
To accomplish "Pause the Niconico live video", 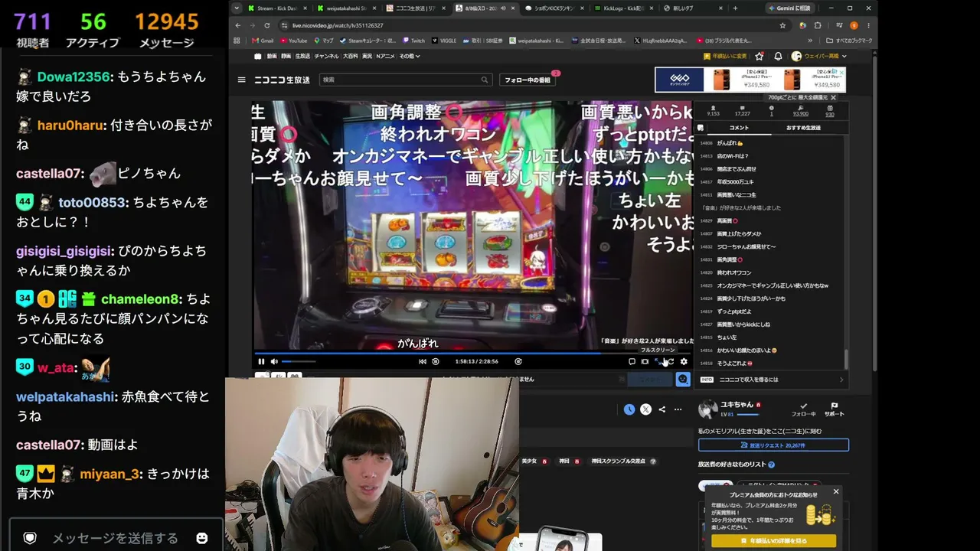I will pos(261,361).
